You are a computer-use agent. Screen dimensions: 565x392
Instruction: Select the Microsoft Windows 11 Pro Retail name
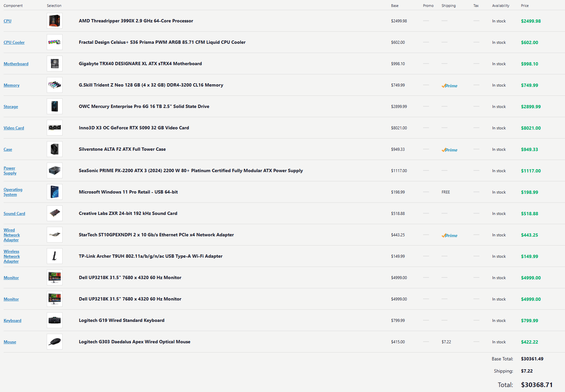128,192
